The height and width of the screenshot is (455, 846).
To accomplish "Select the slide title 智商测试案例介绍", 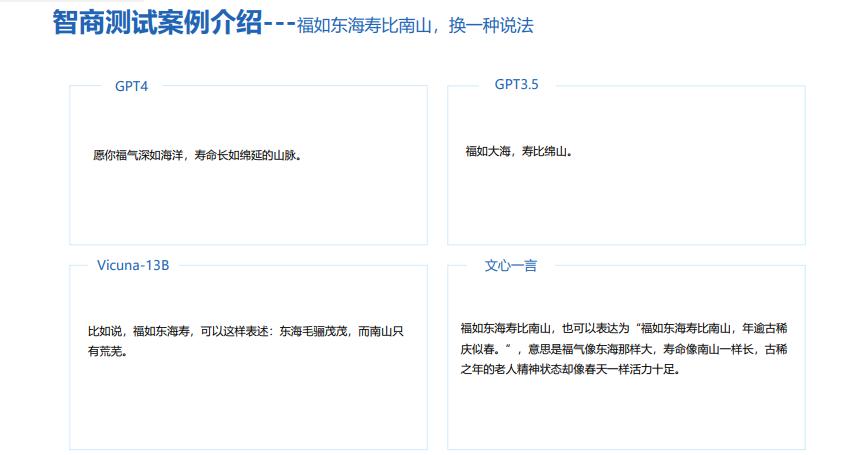I will coord(158,24).
